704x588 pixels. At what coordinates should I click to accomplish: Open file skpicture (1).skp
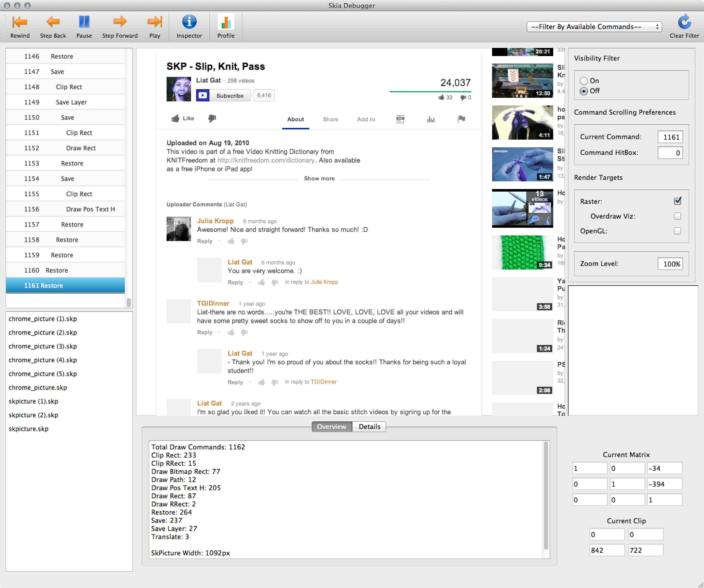(x=34, y=401)
